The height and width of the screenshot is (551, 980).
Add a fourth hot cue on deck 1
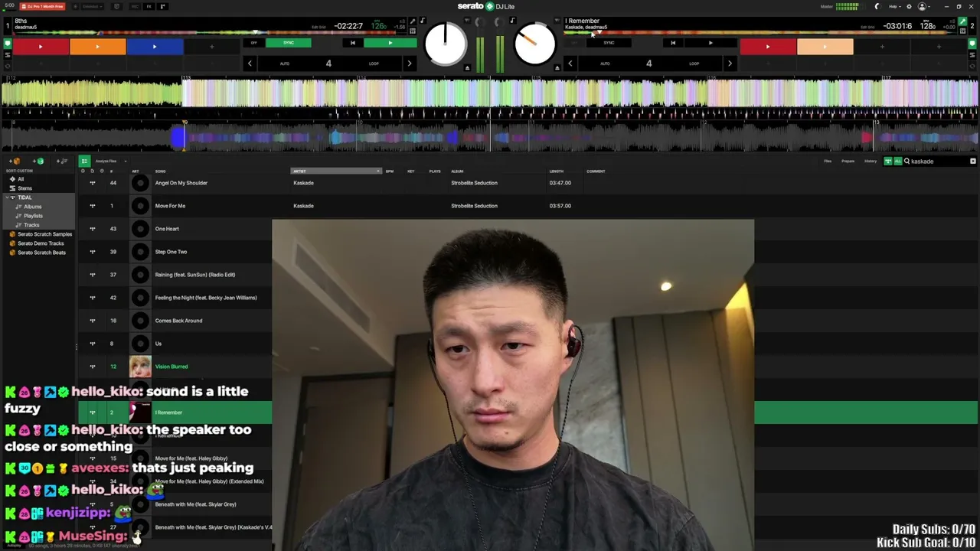pyautogui.click(x=211, y=47)
